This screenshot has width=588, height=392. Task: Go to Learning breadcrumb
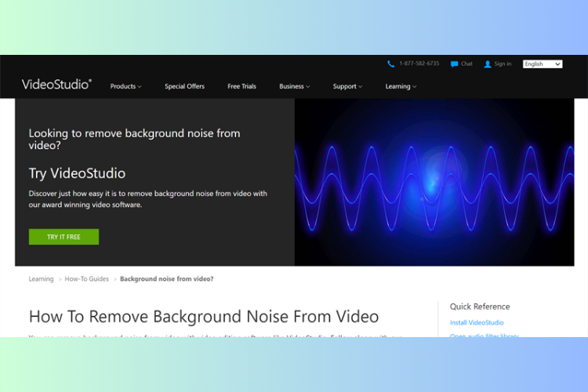42,279
